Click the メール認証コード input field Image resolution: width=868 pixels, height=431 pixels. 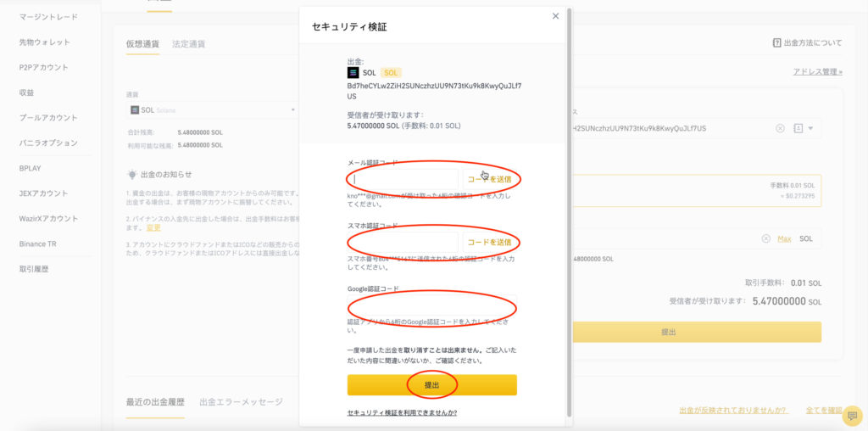pos(403,180)
